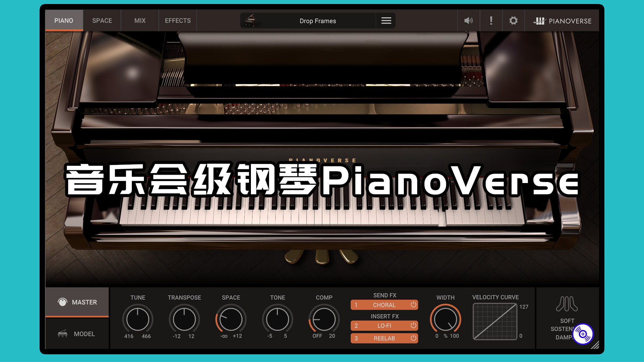Select the SPACE tab
644x362 pixels.
(102, 21)
